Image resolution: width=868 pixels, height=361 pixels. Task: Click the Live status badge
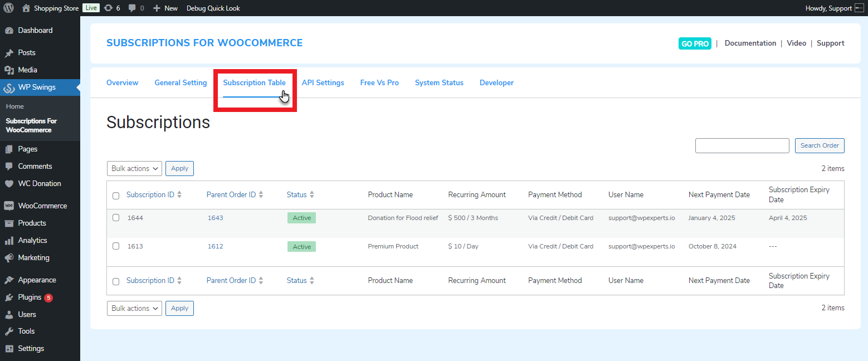pos(91,8)
